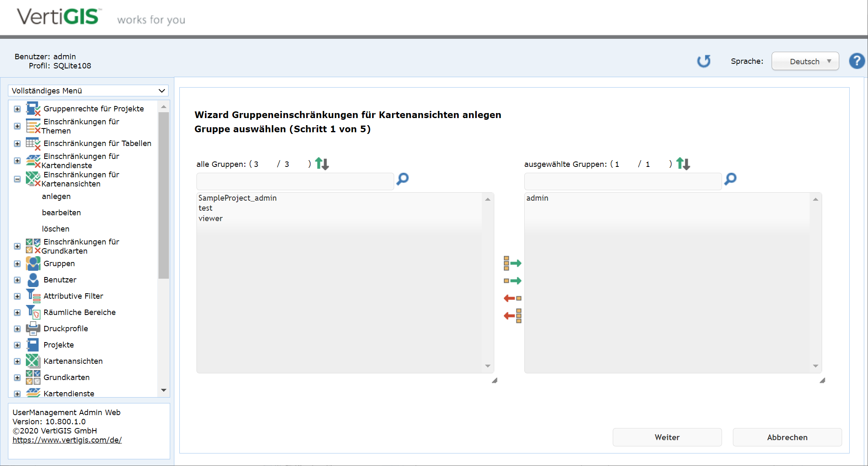
Task: Click the Weiter button
Action: 667,437
